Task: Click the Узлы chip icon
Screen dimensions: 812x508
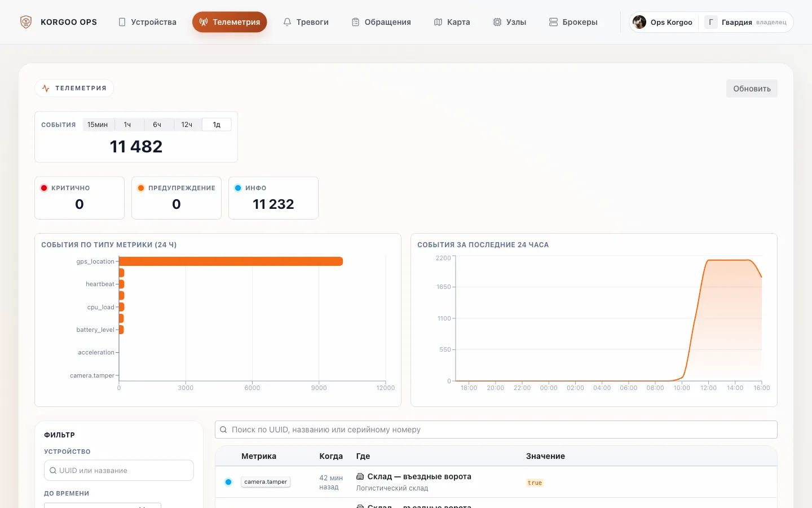Action: point(497,22)
